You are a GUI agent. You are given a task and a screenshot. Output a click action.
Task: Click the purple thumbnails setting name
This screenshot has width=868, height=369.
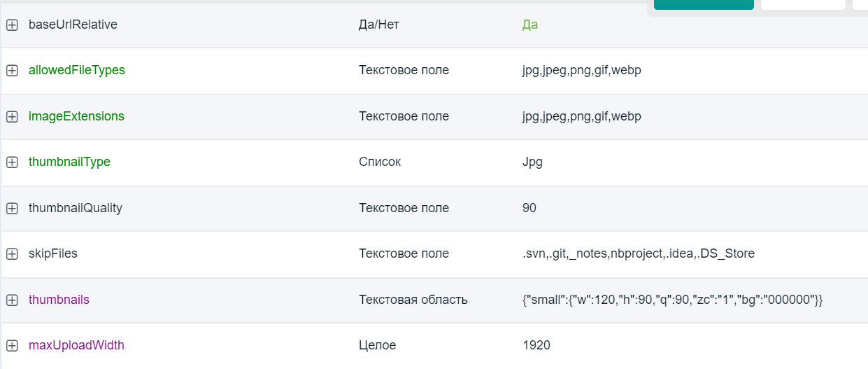59,300
